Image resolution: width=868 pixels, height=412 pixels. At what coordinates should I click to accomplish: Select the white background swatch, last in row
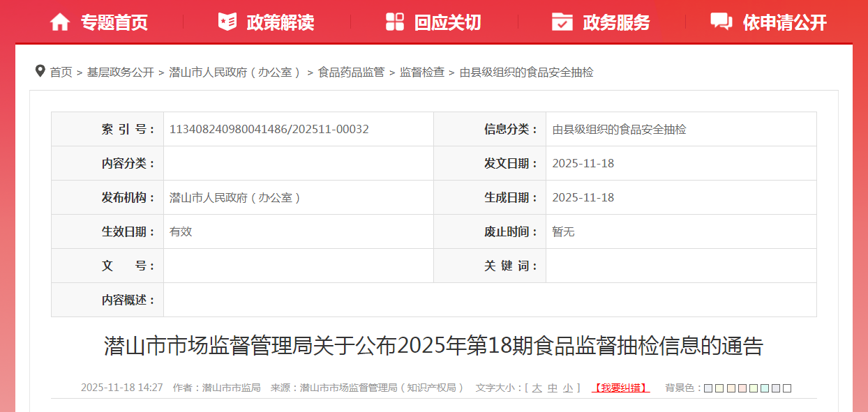tap(787, 388)
